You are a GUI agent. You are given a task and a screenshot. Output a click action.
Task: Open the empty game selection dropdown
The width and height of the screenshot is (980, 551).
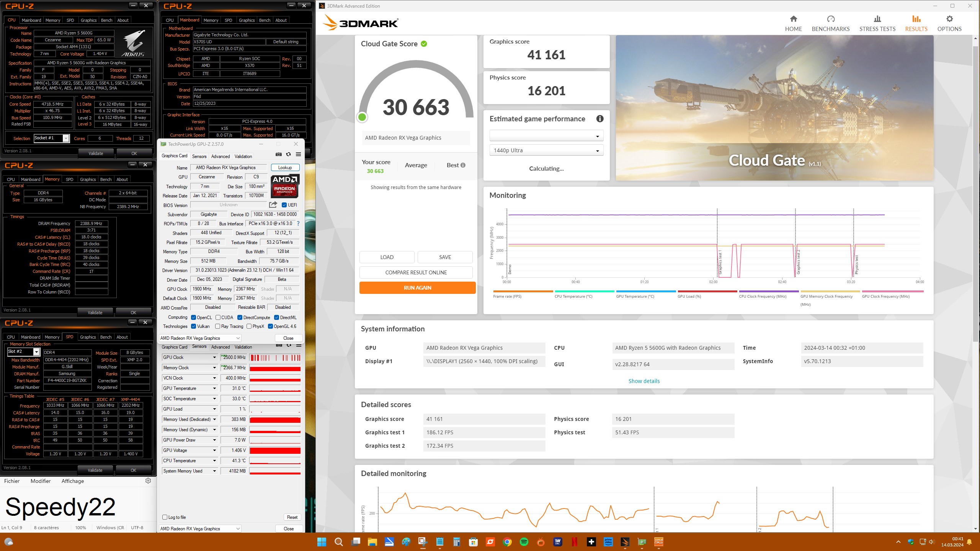coord(546,136)
